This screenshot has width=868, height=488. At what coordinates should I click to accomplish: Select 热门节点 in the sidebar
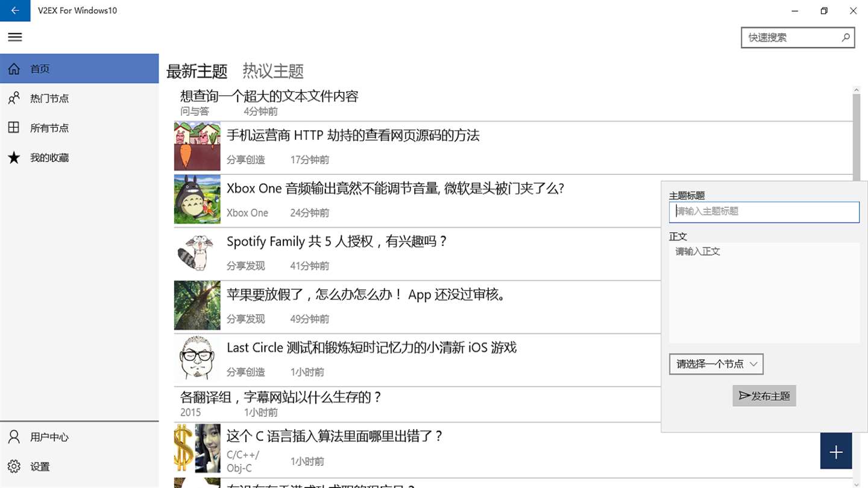pyautogui.click(x=80, y=98)
